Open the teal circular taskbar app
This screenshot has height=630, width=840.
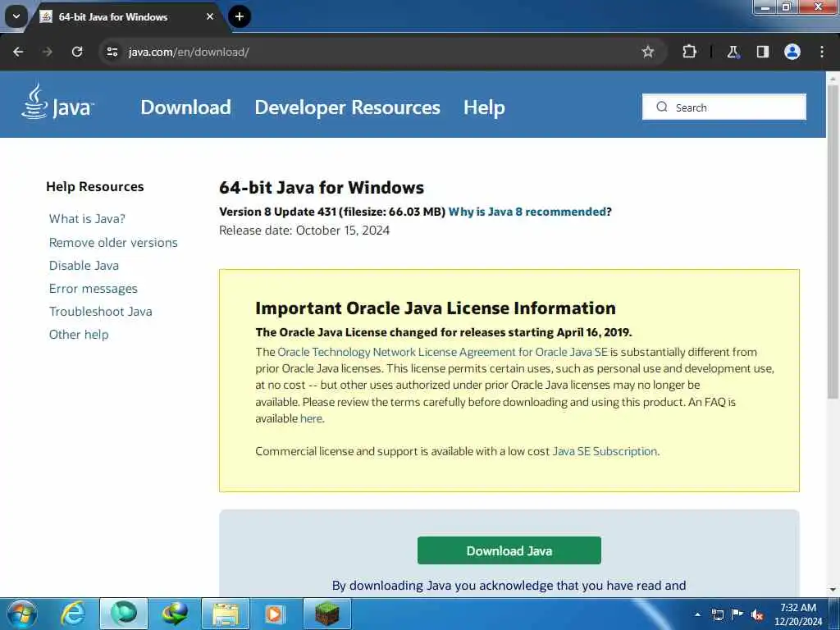[123, 614]
